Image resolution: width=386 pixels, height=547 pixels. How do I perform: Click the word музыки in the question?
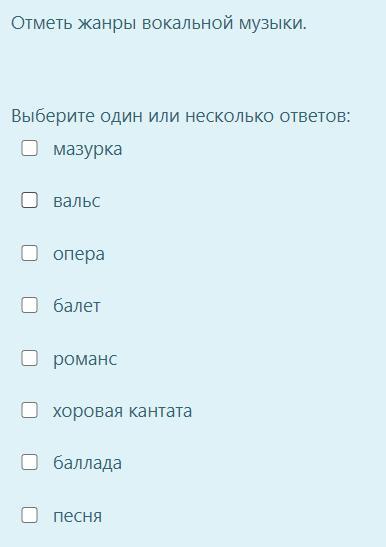(x=273, y=24)
